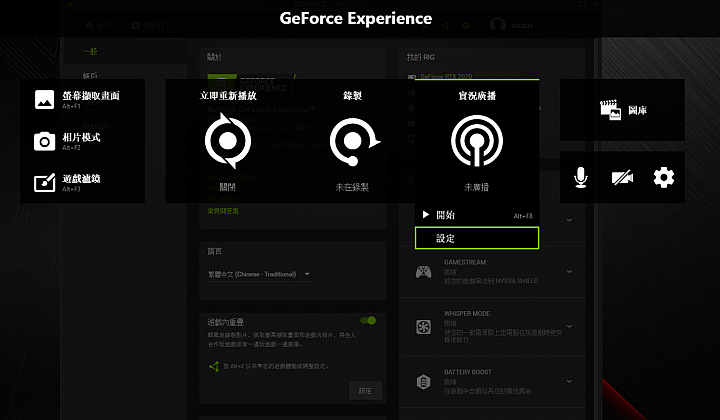Viewport: 720px width, 420px height.
Task: Click 錄製 heading
Action: coord(352,95)
